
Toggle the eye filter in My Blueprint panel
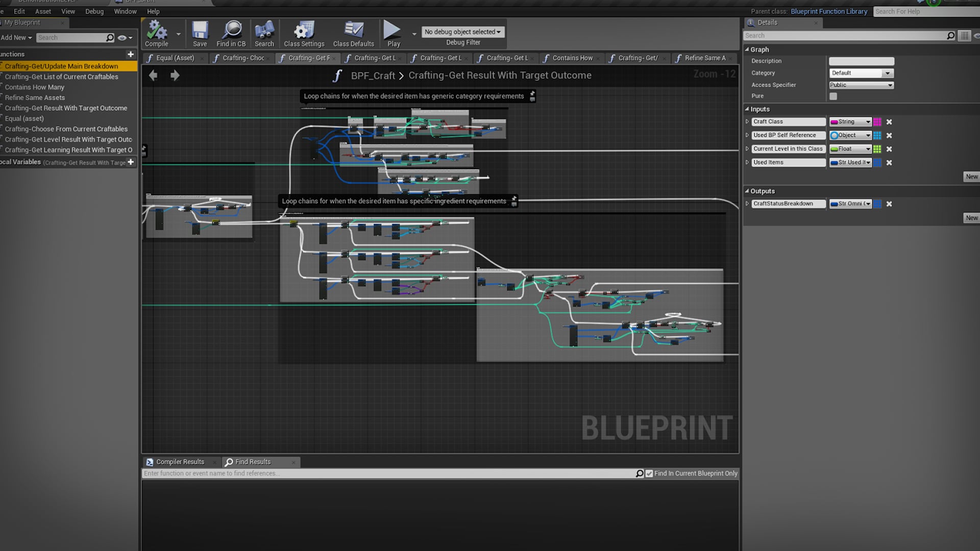coord(121,37)
